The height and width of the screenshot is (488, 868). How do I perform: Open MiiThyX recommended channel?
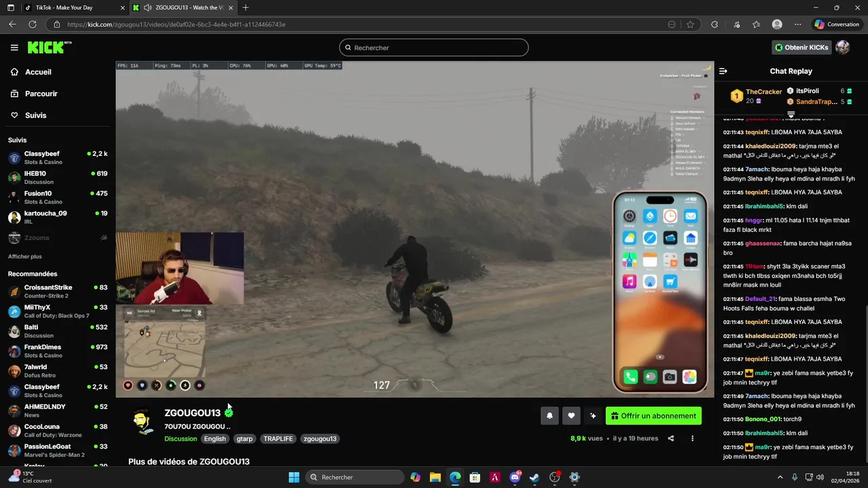coord(58,311)
